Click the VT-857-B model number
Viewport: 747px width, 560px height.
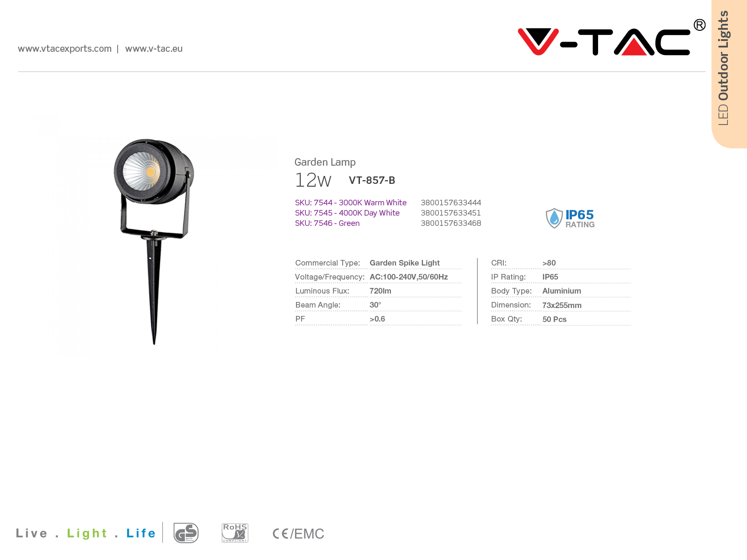tap(372, 180)
